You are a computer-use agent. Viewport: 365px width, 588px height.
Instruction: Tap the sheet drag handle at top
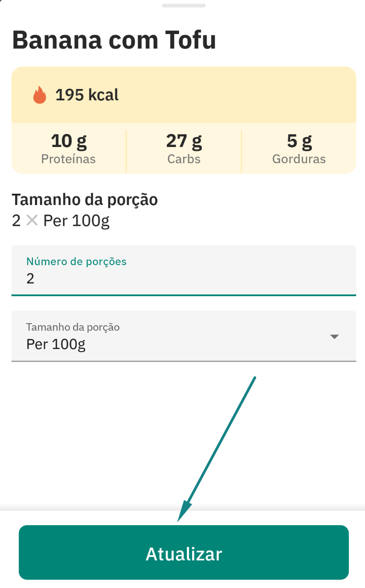click(x=183, y=6)
